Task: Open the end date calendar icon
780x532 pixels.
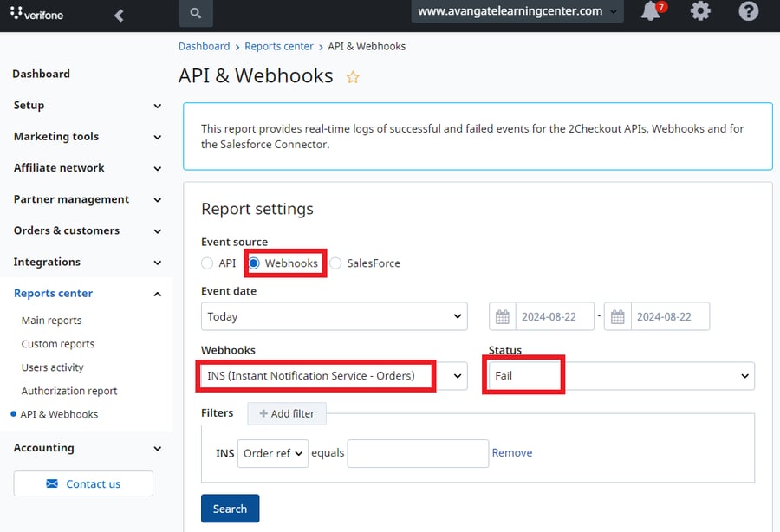Action: coord(617,317)
